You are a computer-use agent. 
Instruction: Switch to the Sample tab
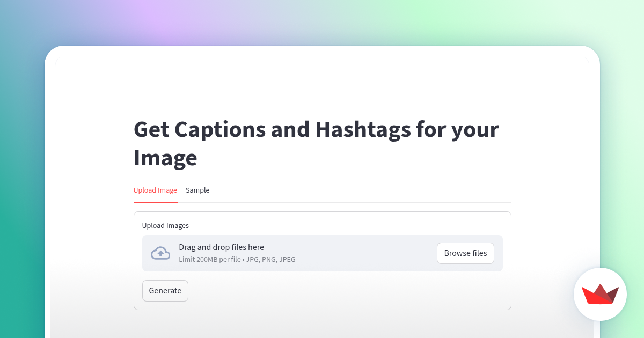tap(197, 190)
